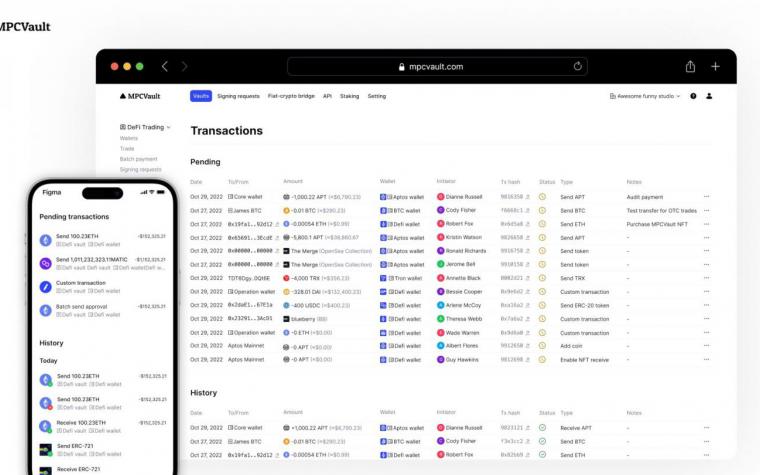This screenshot has width=760, height=475.
Task: Open more options for Purchase MPCVault NFT row
Action: (x=706, y=224)
